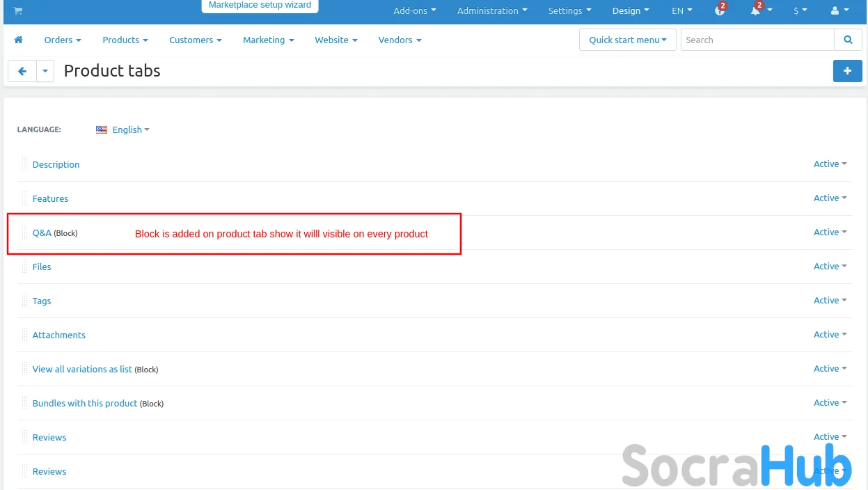Change Q&A tab status from Active
The width and height of the screenshot is (868, 490).
pyautogui.click(x=830, y=232)
